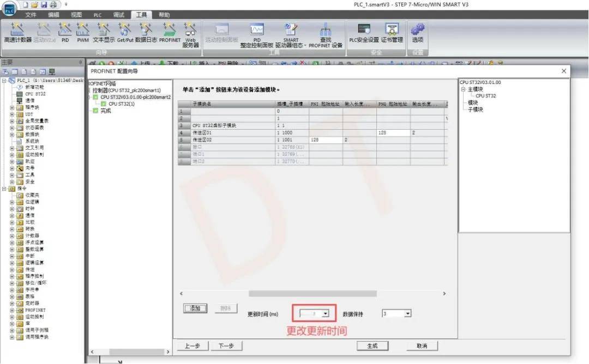Viewport: 589px width, 364px height.
Task: Open the PLC ribbon tab
Action: click(x=97, y=15)
